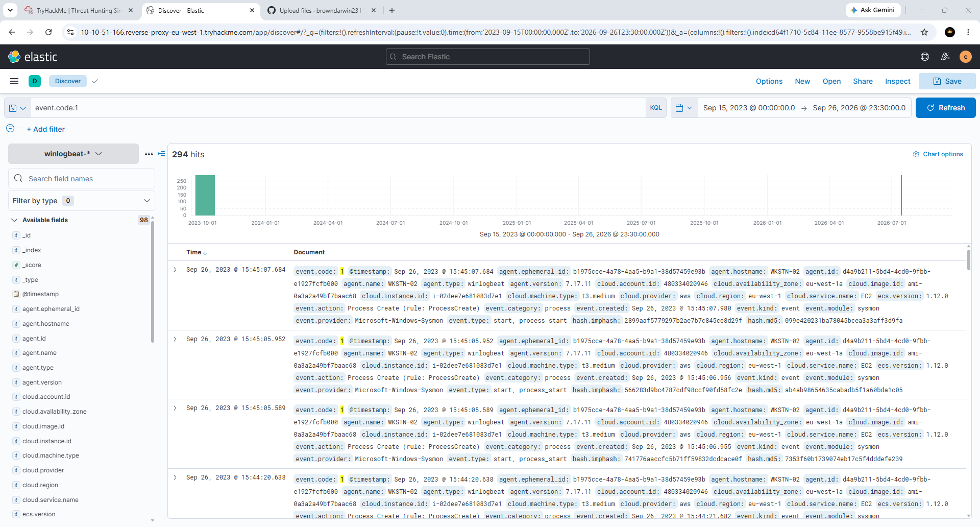
Task: View site information icon in address bar
Action: [70, 32]
